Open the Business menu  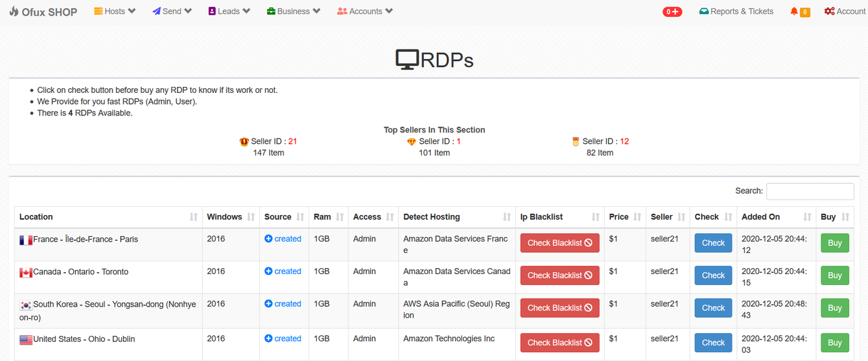(294, 12)
